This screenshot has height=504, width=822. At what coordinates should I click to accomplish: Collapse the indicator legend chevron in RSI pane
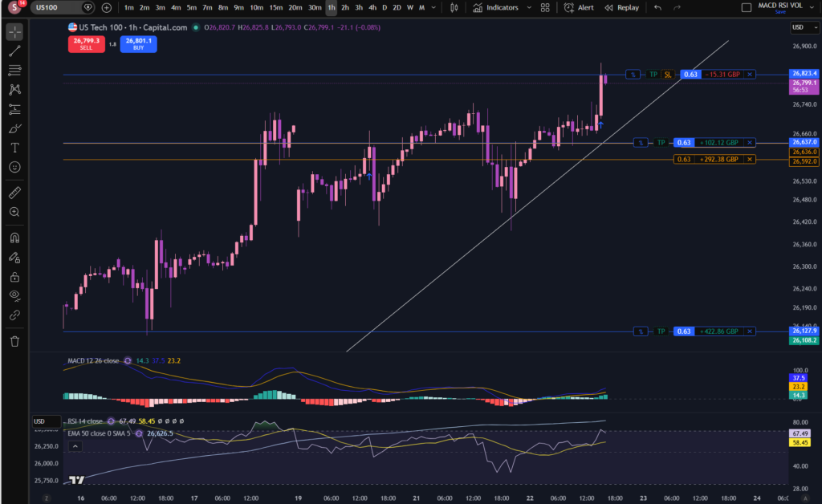click(75, 446)
